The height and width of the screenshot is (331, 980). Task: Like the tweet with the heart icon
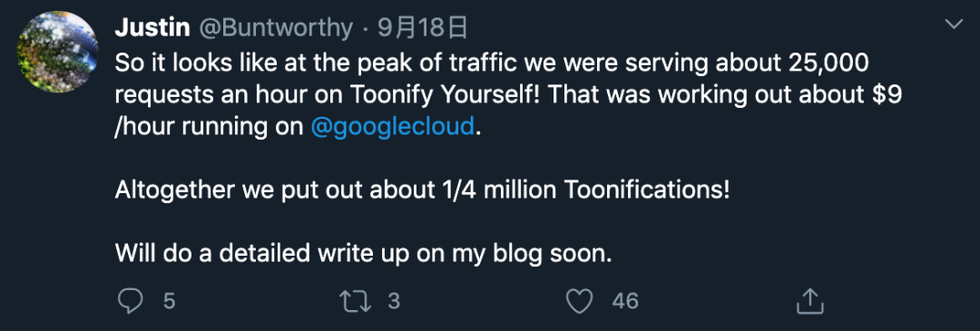tap(579, 301)
